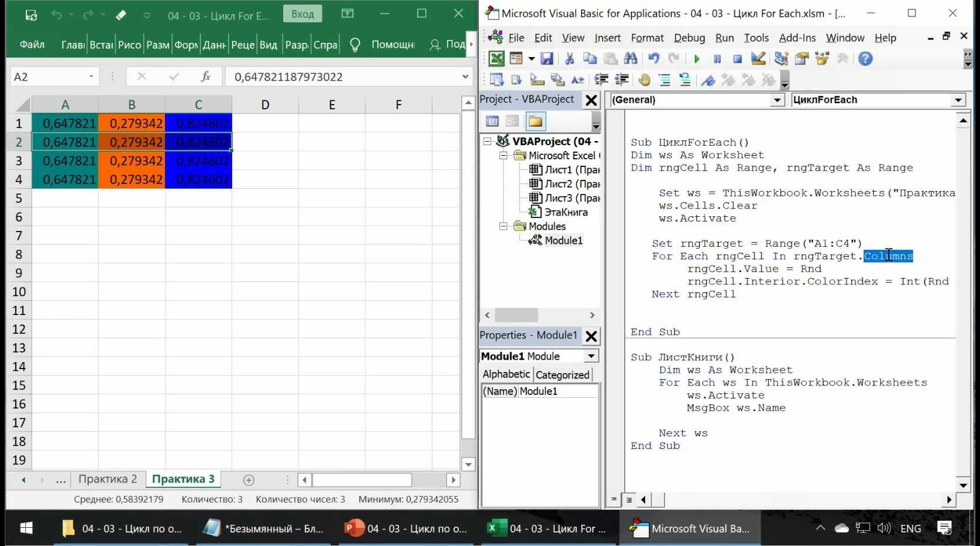This screenshot has height=546, width=980.
Task: Open the Insert object dropdown arrow
Action: pos(531,59)
